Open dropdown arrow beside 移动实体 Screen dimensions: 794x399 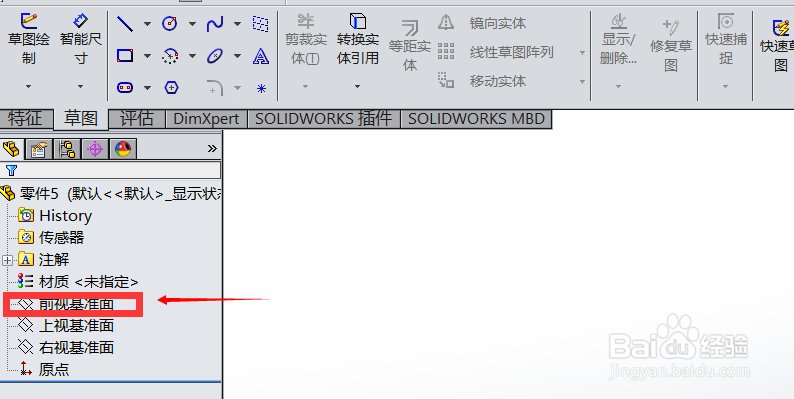point(582,82)
